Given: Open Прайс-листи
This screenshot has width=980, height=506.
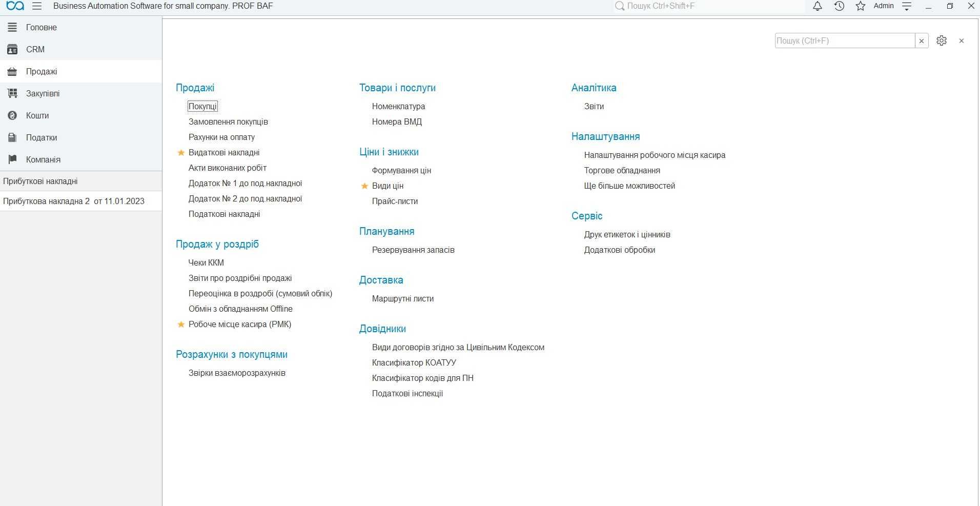Looking at the screenshot, I should click(x=395, y=201).
